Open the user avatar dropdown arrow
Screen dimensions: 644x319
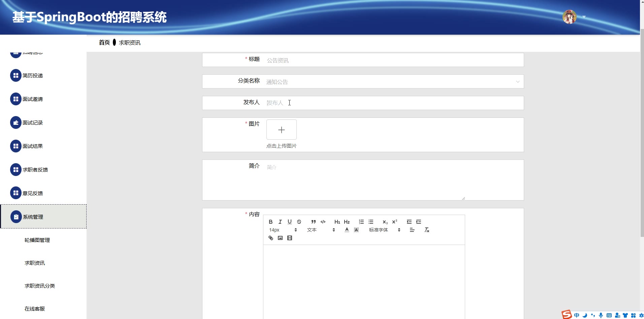pyautogui.click(x=584, y=17)
